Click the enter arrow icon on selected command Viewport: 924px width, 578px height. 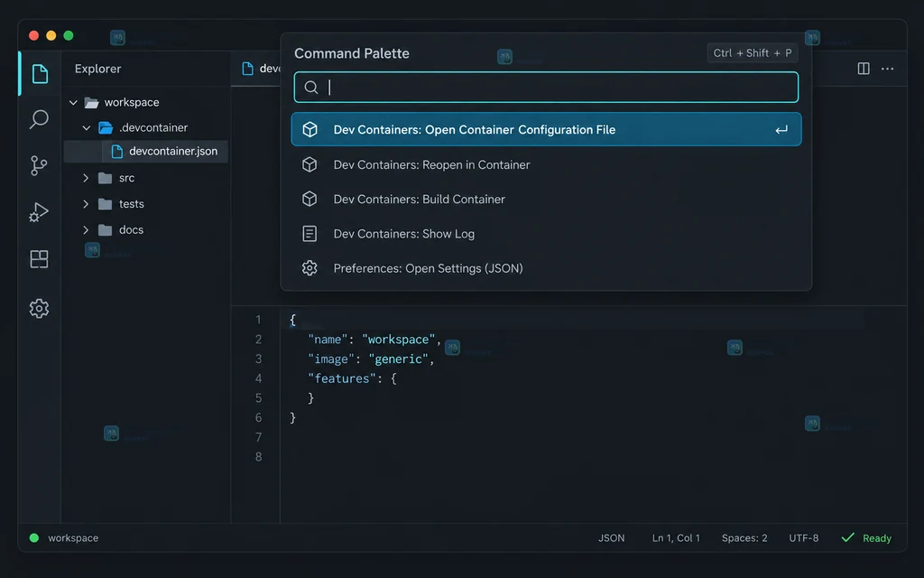pos(781,130)
